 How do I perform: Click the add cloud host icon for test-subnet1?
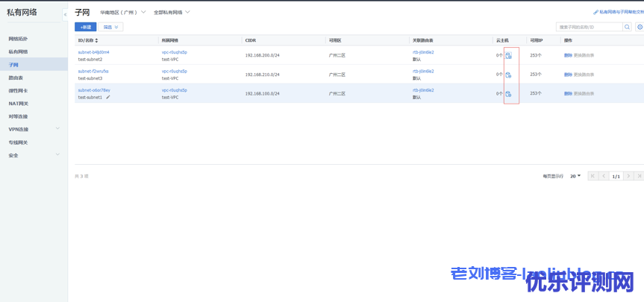coord(508,94)
